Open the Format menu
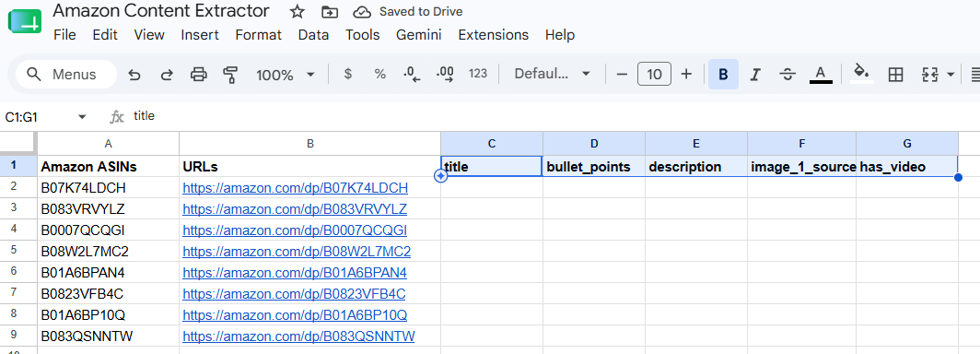The image size is (980, 354). [258, 35]
